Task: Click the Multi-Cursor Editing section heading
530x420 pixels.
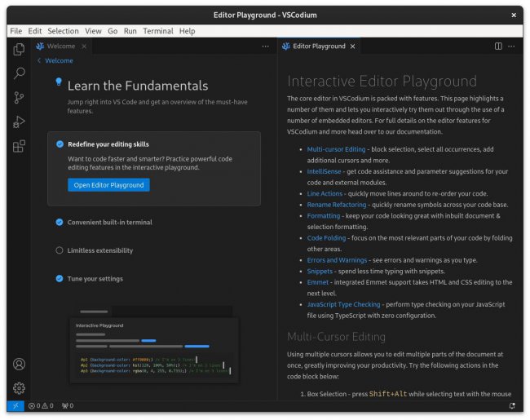Action: pyautogui.click(x=336, y=337)
